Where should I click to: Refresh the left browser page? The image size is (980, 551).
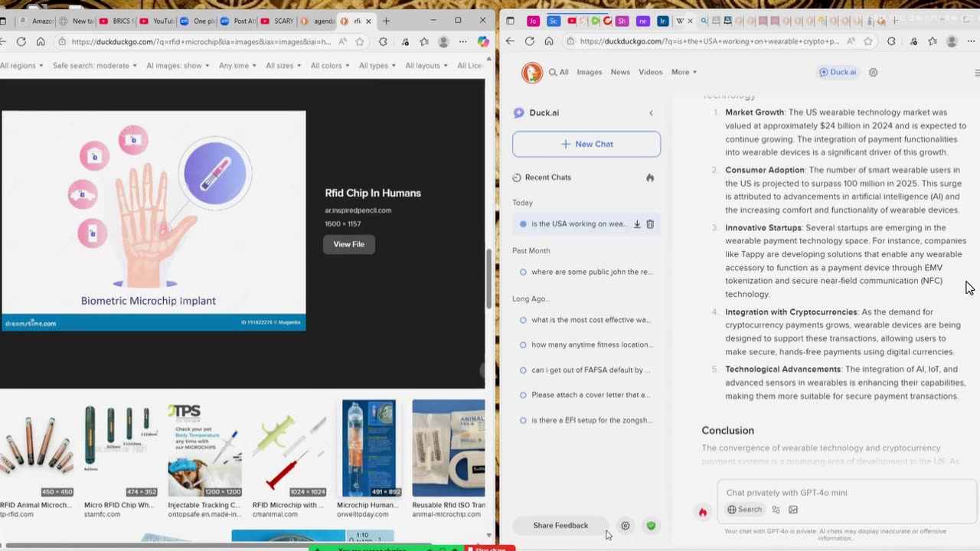[21, 41]
